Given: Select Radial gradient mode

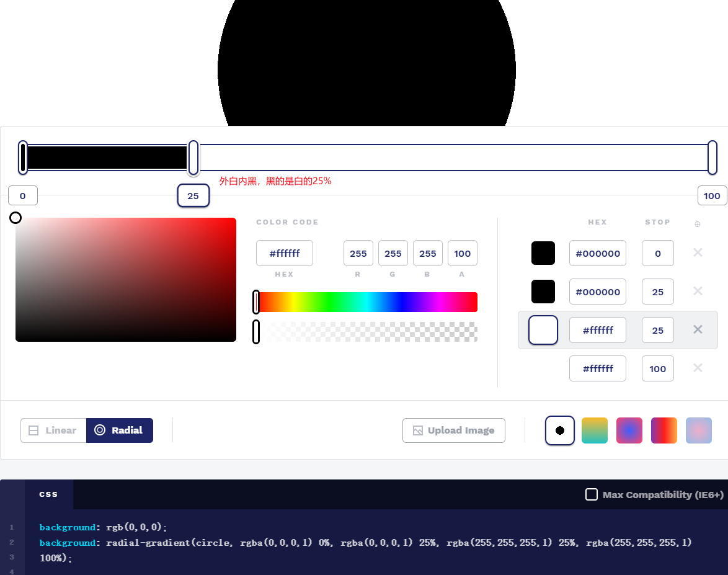Looking at the screenshot, I should tap(119, 430).
